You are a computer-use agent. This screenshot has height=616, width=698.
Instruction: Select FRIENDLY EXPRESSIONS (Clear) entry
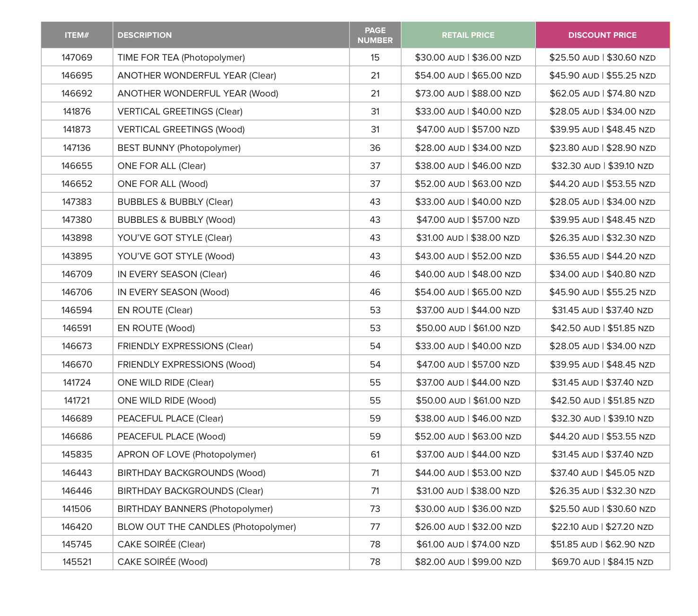click(185, 346)
